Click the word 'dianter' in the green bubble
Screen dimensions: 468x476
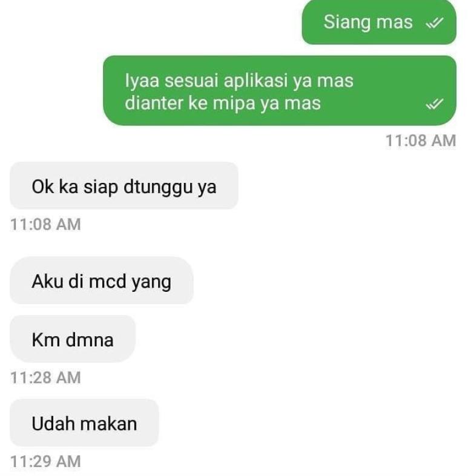tap(154, 103)
